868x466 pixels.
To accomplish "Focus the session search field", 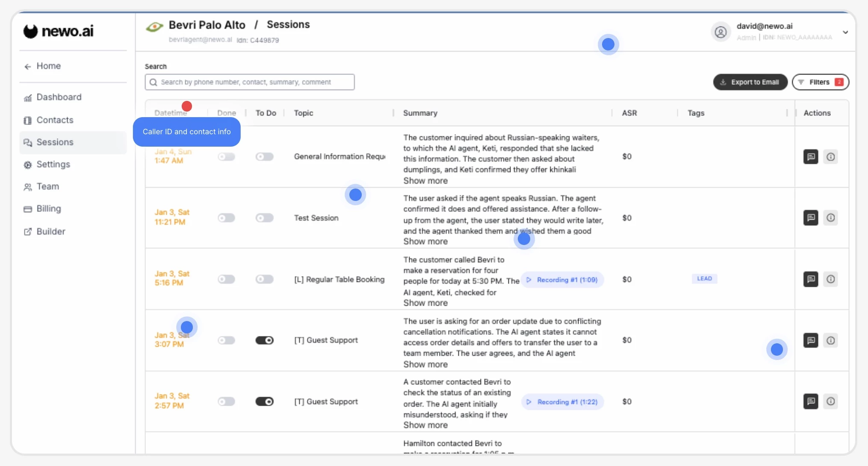I will click(x=250, y=82).
